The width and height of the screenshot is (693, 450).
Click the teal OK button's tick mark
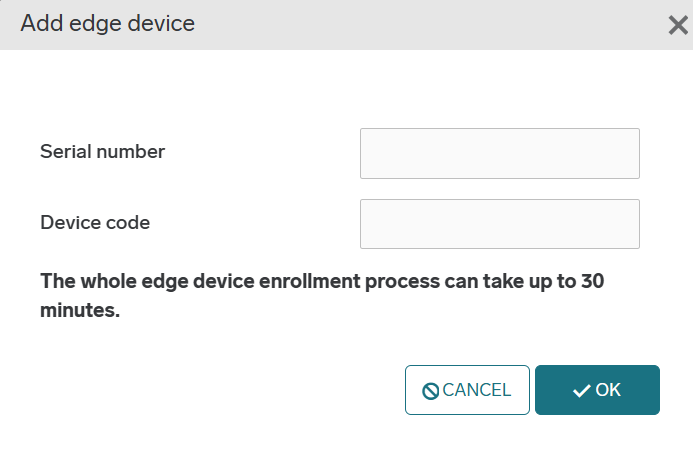pyautogui.click(x=581, y=391)
